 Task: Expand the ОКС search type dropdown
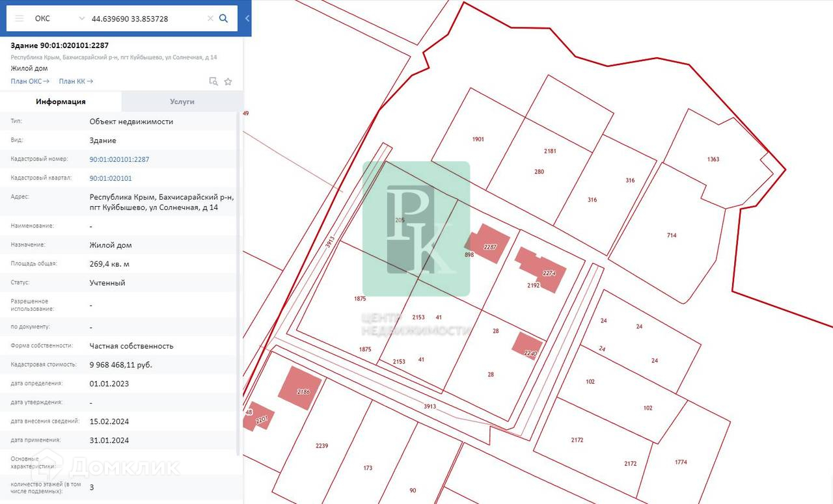click(x=81, y=18)
